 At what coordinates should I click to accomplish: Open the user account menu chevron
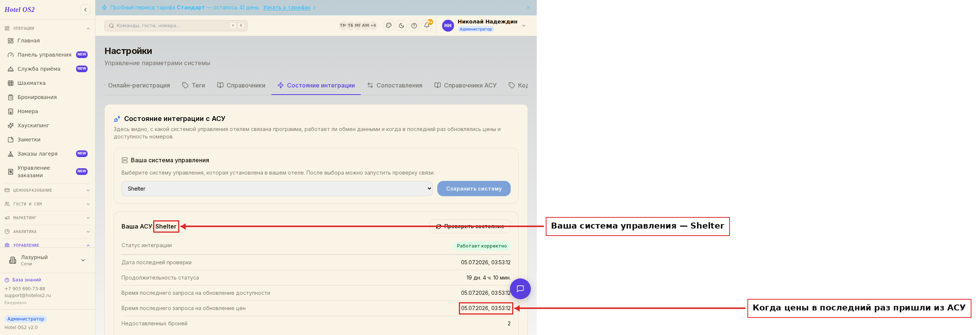[523, 26]
